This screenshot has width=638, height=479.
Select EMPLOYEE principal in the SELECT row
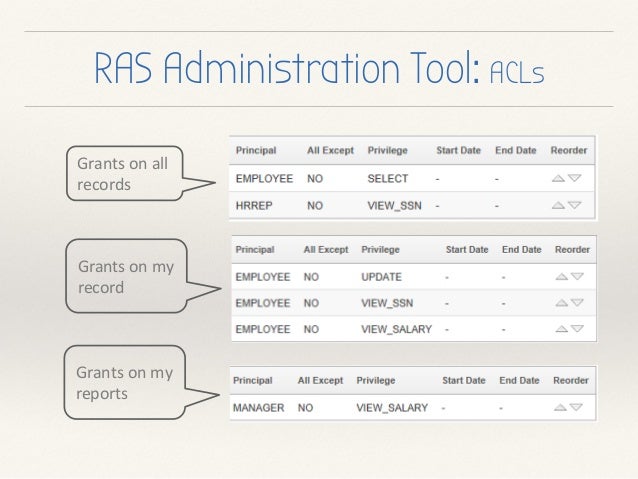(x=264, y=179)
